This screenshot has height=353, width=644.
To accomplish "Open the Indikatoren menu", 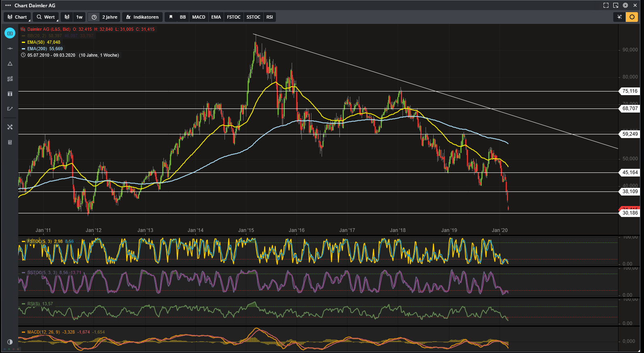I will (x=142, y=17).
